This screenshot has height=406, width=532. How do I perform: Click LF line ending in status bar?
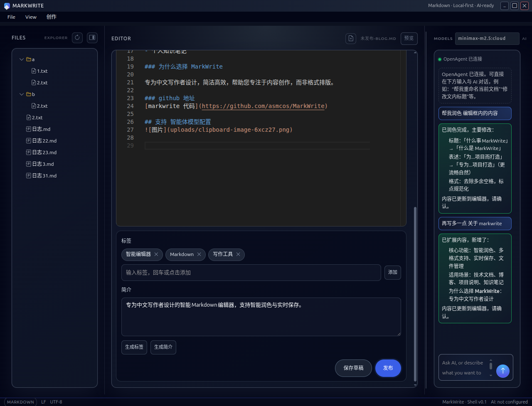point(44,402)
